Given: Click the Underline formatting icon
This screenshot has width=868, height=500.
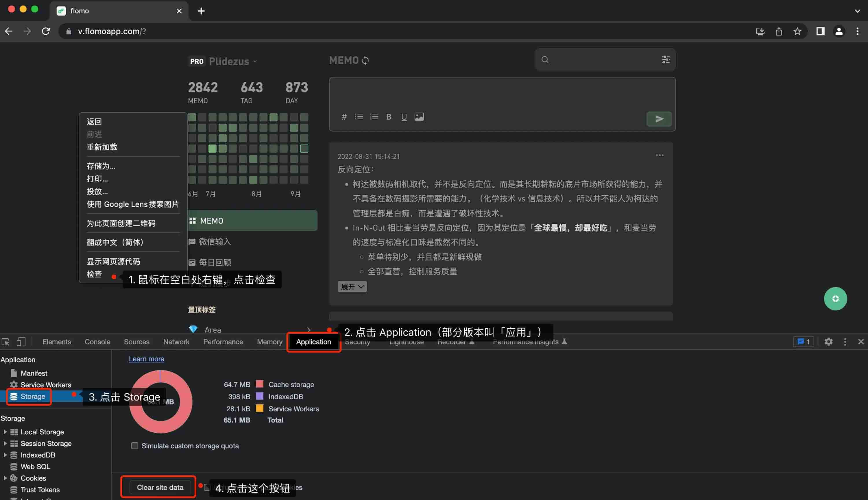Looking at the screenshot, I should click(404, 117).
